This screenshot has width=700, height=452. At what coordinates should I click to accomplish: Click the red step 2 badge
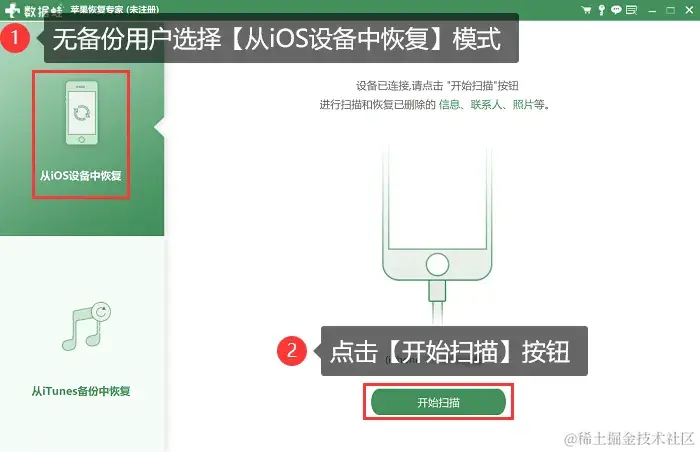click(292, 351)
